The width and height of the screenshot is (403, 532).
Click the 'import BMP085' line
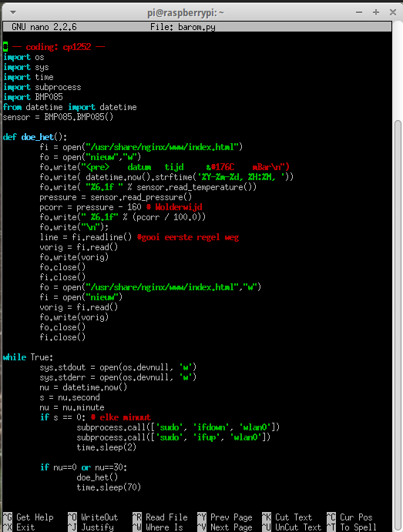point(32,97)
